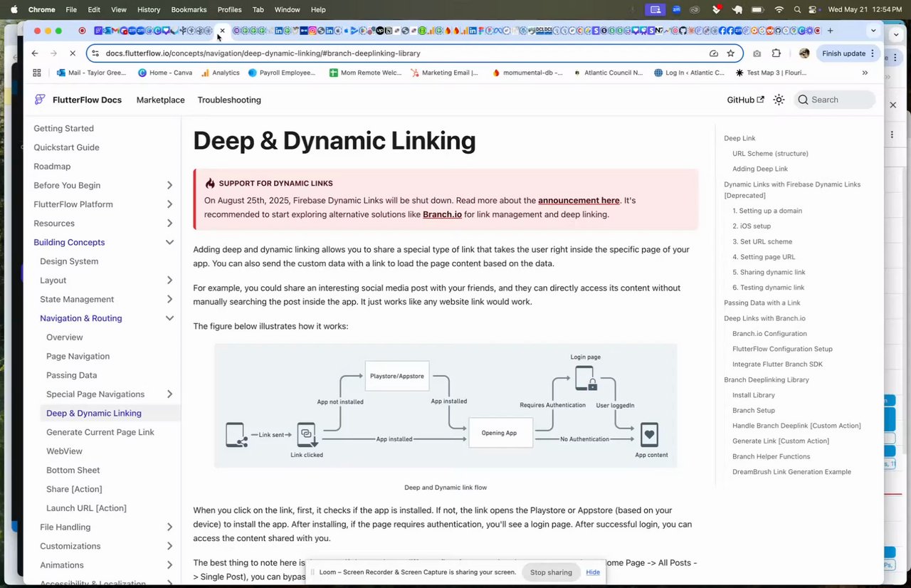Screen dimensions: 911x588
Task: Jump to 'URL Scheme (structure)' in contents
Action: click(770, 154)
